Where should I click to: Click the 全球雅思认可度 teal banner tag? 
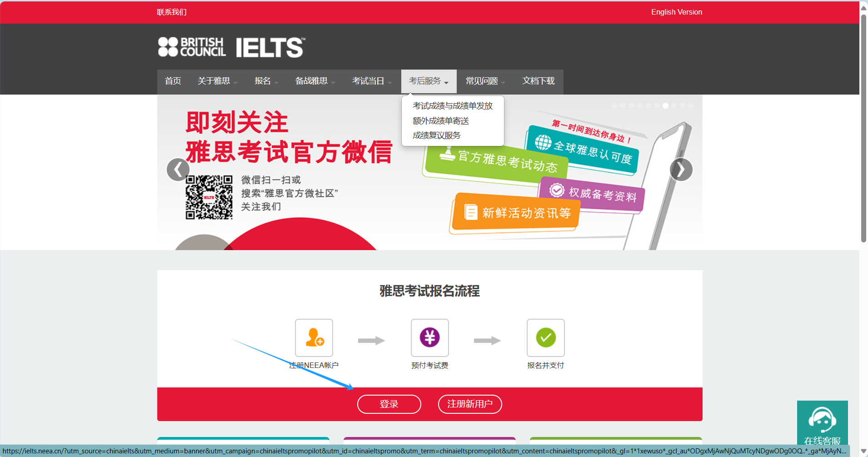point(583,151)
